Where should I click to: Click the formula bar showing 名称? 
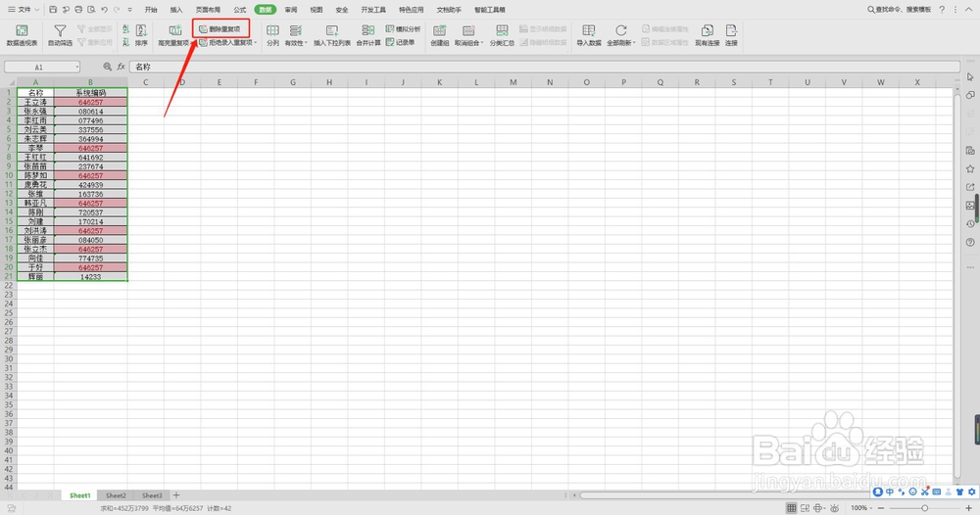pyautogui.click(x=544, y=67)
